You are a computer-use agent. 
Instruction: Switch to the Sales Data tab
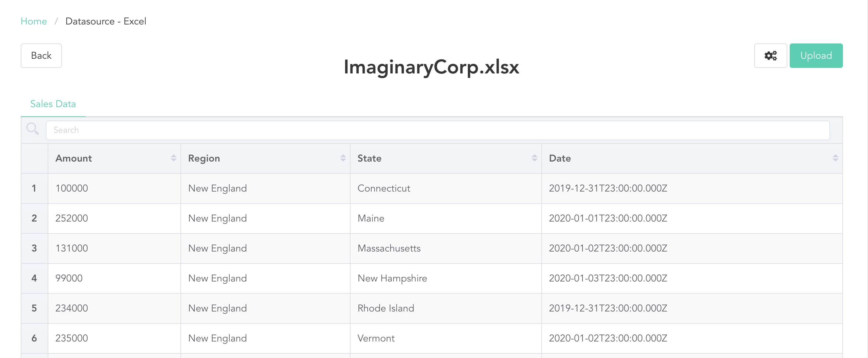[x=53, y=104]
